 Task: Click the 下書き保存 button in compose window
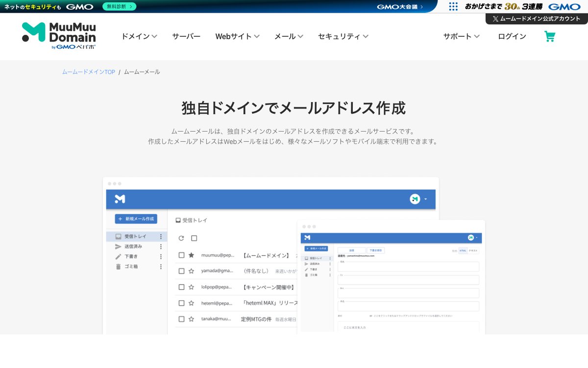click(375, 250)
